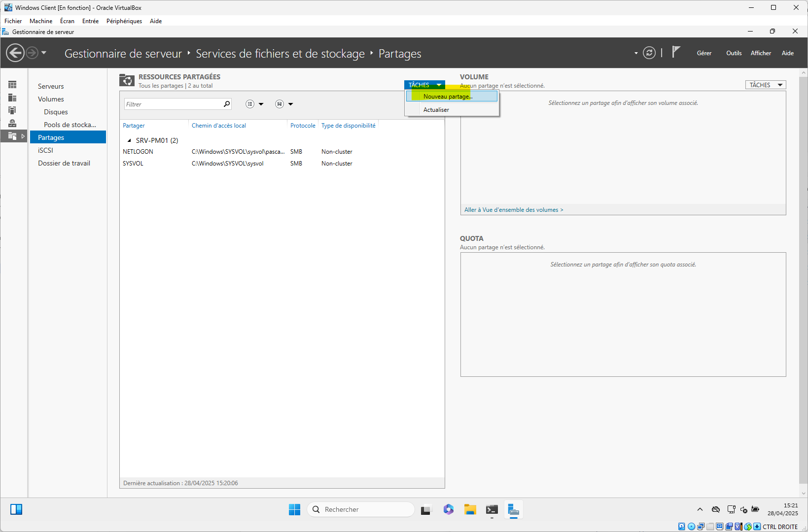Open VirtualBox Entrée menu
Viewport: 808px width, 532px height.
point(90,21)
